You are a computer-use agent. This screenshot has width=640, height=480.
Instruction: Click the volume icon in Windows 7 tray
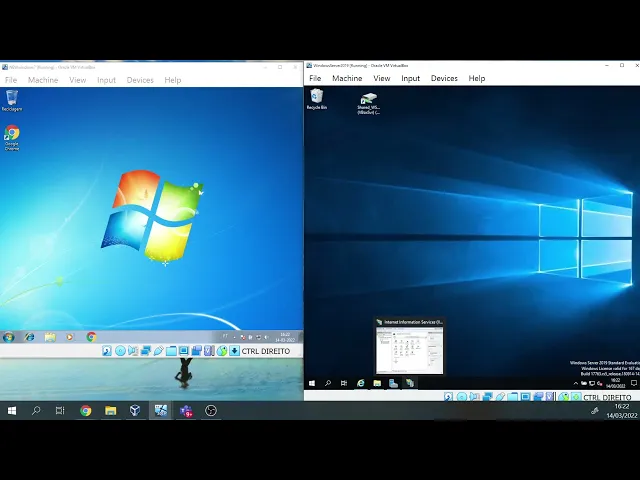[266, 337]
